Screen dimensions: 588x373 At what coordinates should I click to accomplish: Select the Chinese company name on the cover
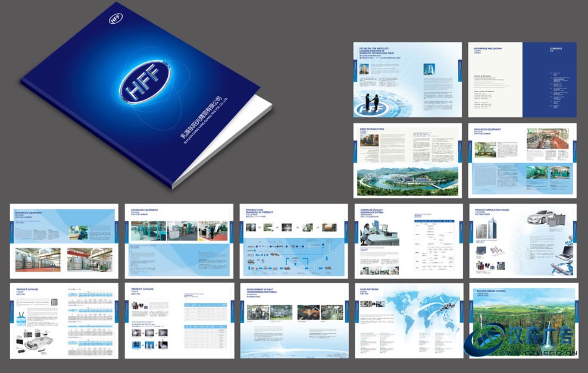202,118
